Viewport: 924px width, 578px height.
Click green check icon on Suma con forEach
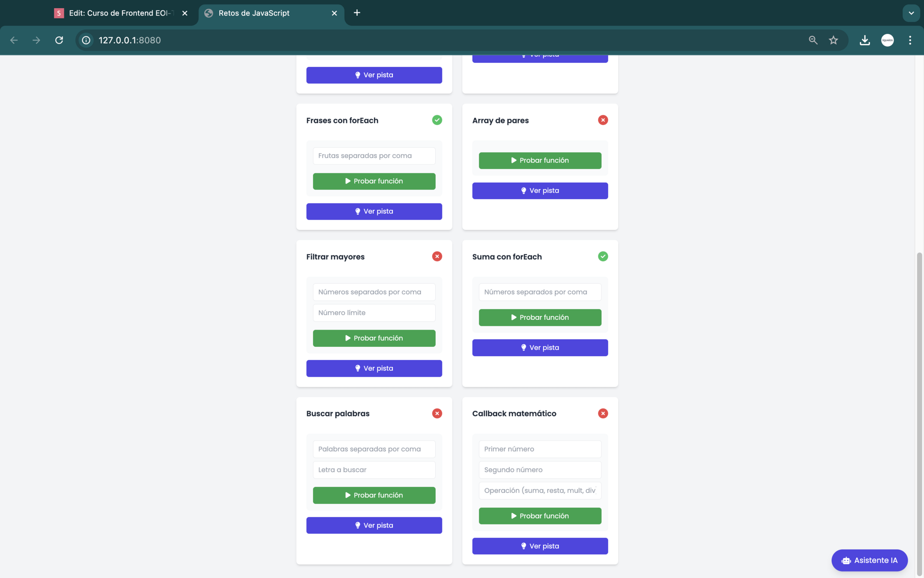603,256
